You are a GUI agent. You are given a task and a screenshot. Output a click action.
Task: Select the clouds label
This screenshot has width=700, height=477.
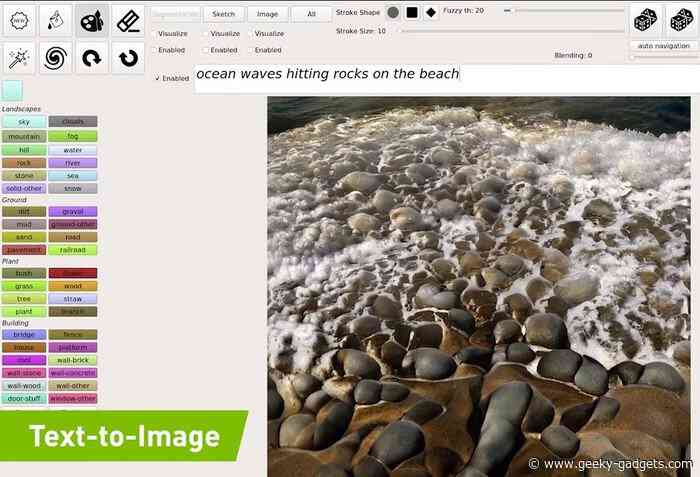point(73,121)
